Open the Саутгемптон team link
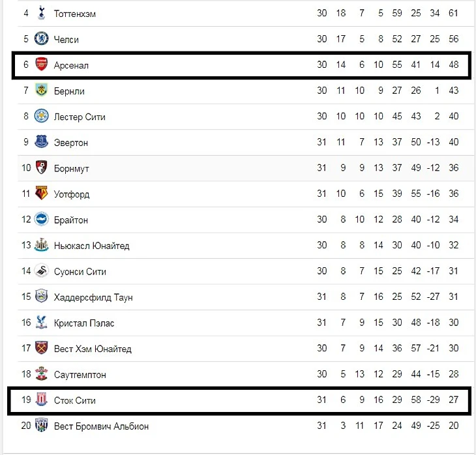Screen dimensions: 476x455 click(80, 375)
